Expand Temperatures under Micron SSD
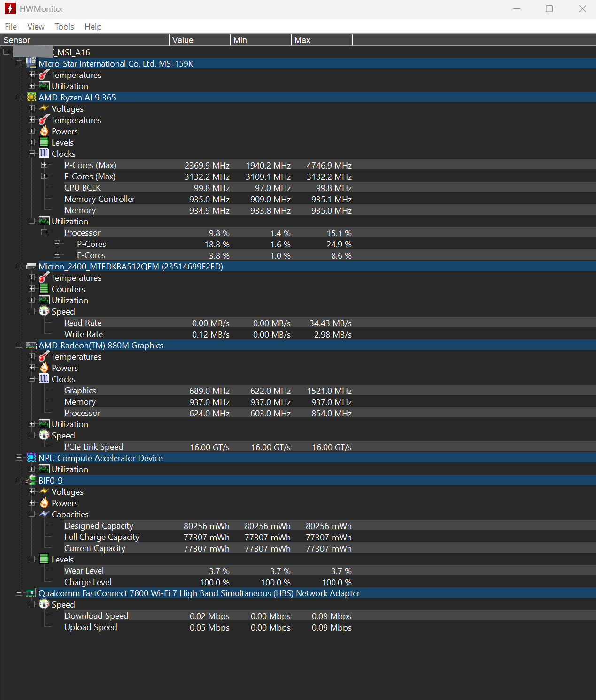This screenshot has width=596, height=700. (31, 277)
